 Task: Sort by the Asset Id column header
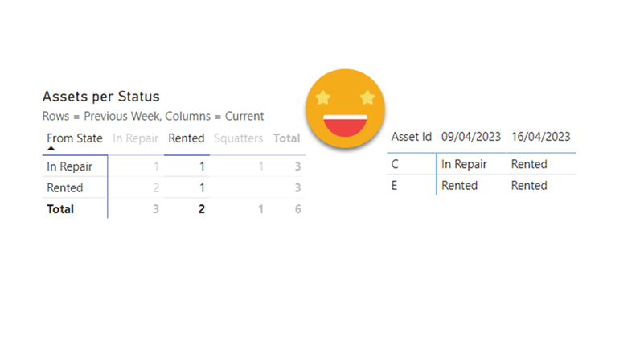pos(411,137)
